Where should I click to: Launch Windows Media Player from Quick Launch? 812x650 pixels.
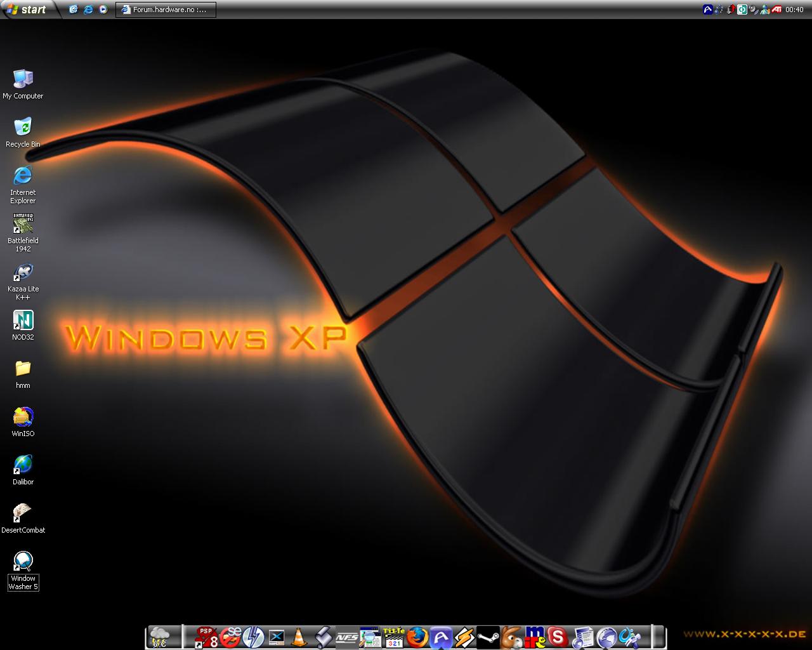click(x=103, y=10)
